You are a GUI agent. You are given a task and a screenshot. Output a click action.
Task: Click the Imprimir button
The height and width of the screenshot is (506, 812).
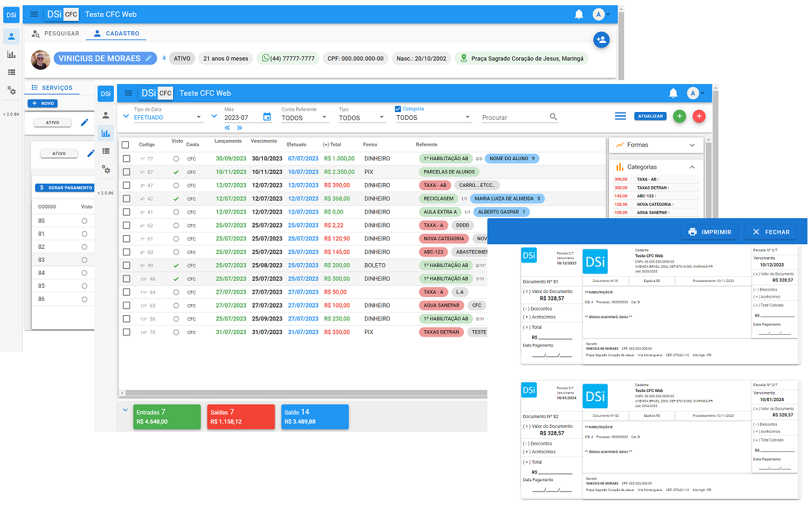tap(709, 232)
